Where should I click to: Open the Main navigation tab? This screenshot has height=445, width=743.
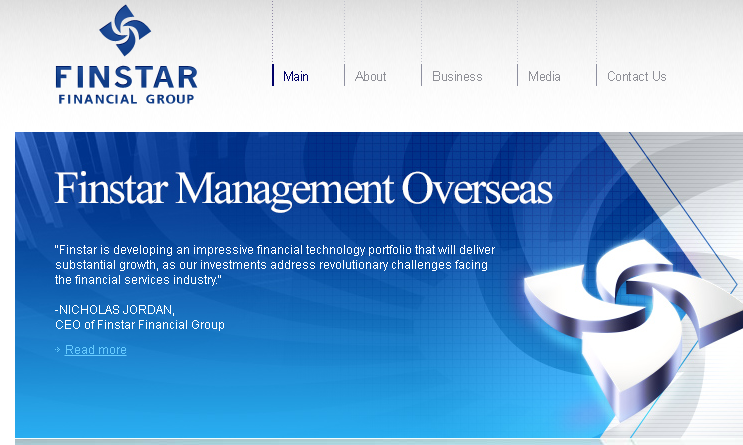coord(295,76)
